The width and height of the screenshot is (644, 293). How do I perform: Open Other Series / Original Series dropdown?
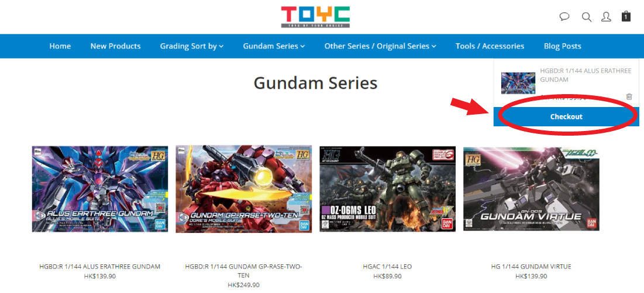click(380, 46)
